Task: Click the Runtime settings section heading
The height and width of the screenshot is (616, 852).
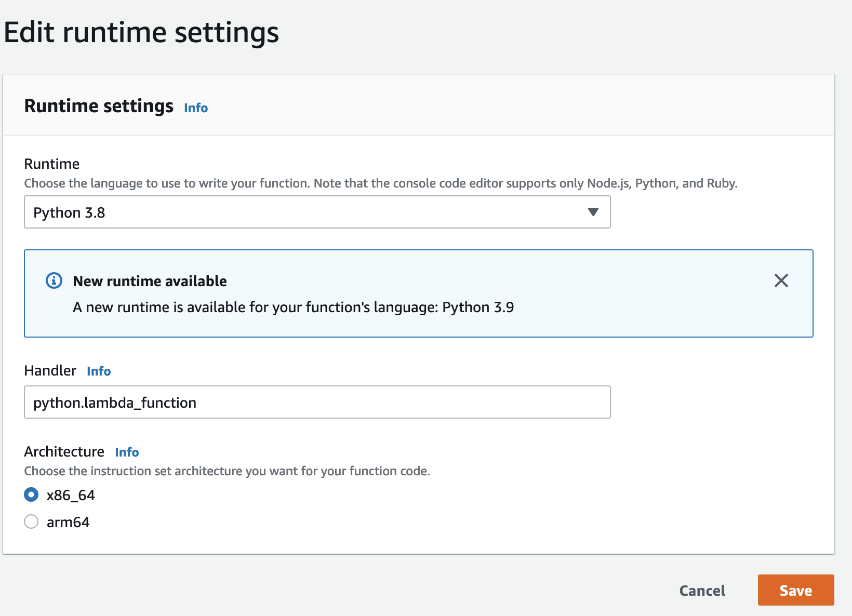Action: pos(99,106)
